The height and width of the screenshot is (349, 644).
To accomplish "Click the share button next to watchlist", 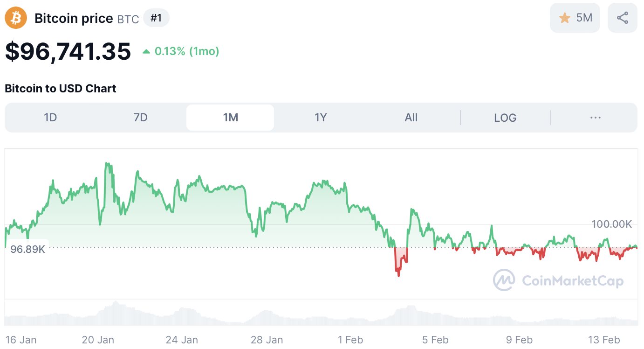I will 623,17.
